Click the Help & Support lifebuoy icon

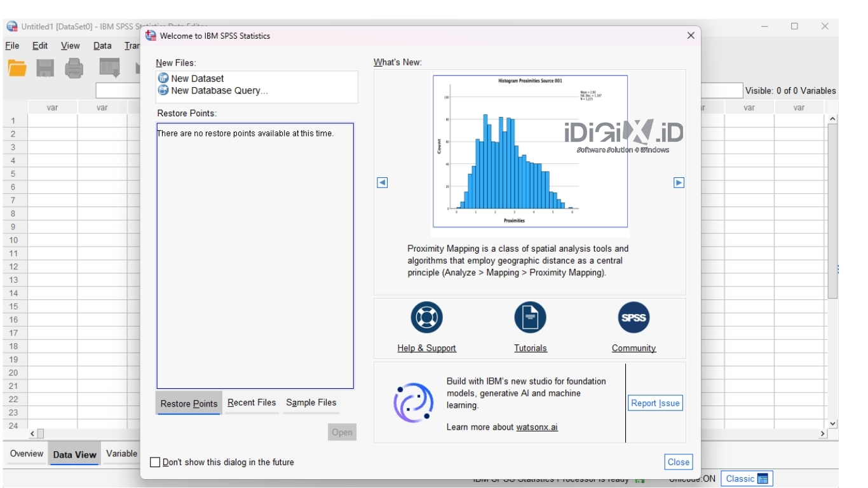426,318
